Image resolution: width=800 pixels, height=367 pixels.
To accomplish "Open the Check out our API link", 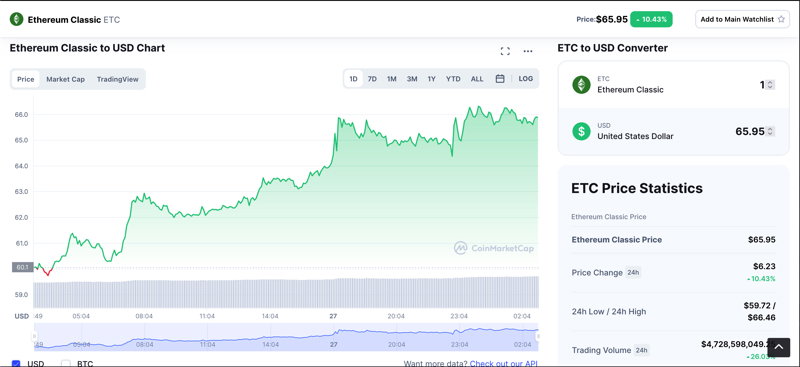I will coord(503,363).
